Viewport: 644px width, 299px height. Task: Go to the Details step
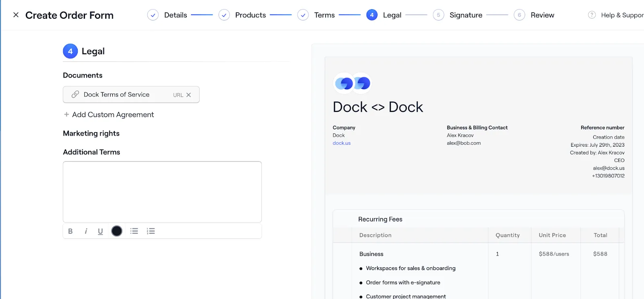(175, 15)
